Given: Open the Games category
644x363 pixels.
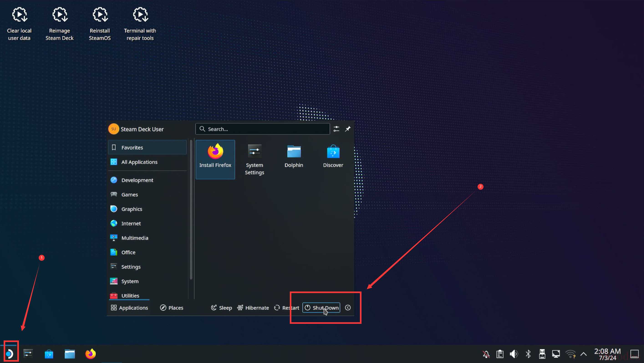Looking at the screenshot, I should pos(148,194).
